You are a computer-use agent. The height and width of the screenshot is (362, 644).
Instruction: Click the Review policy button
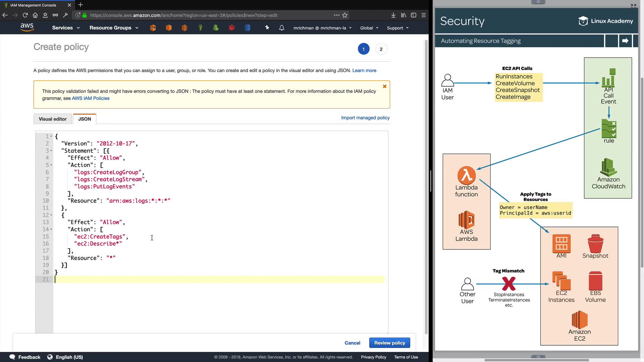pyautogui.click(x=389, y=343)
